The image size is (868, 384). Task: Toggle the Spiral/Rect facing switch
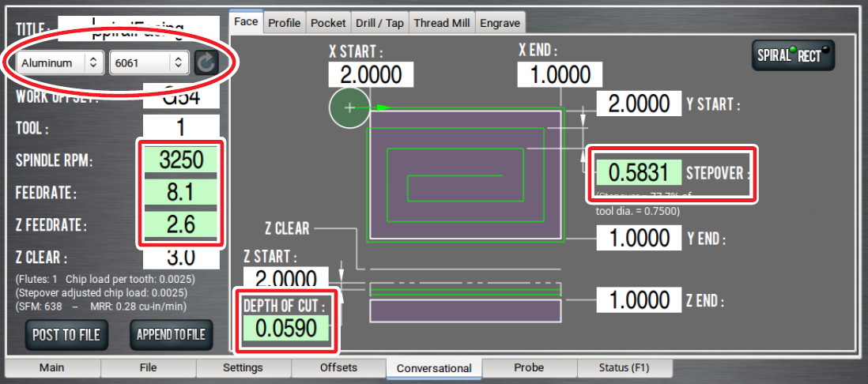point(793,56)
